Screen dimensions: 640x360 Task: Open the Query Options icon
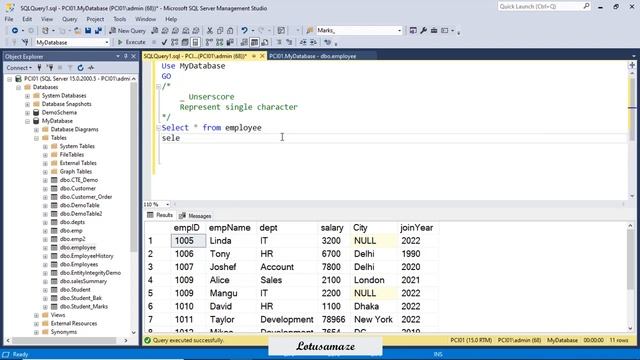pyautogui.click(x=185, y=42)
